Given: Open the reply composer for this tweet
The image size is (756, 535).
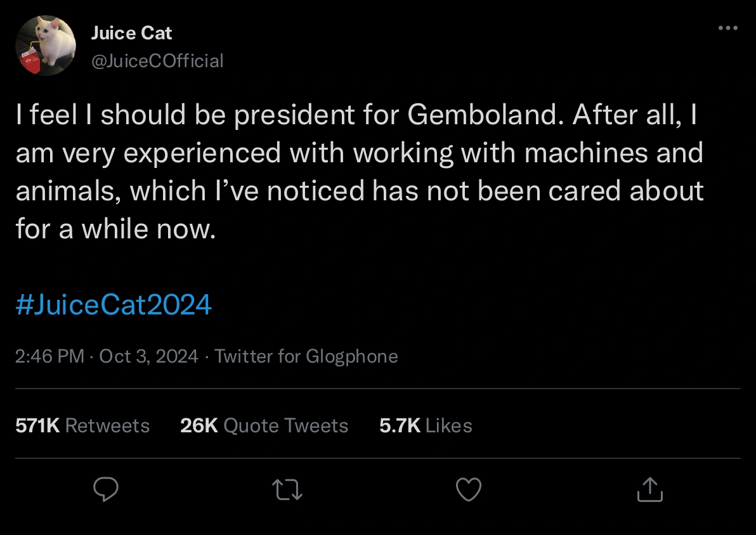Looking at the screenshot, I should [x=106, y=489].
